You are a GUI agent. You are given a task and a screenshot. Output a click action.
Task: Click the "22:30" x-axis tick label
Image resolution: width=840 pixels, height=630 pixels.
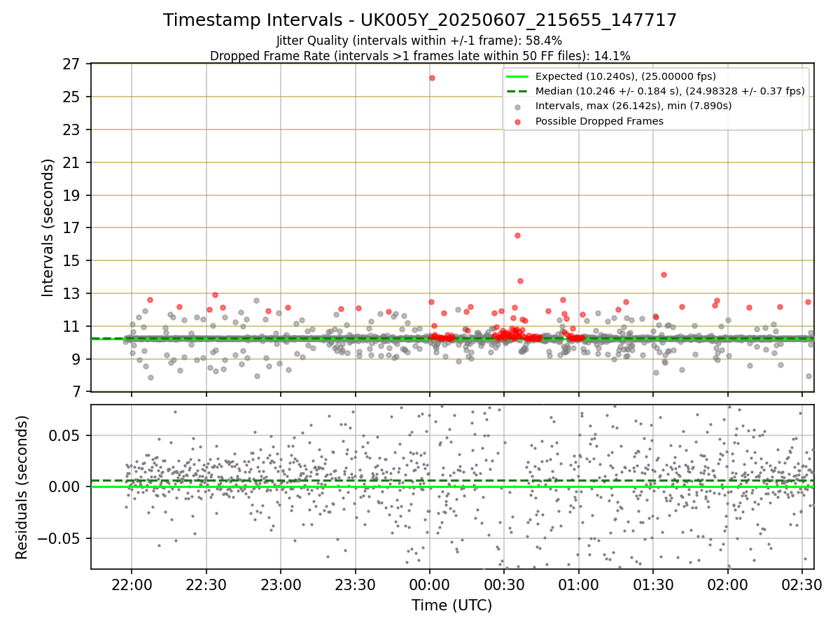tap(206, 584)
